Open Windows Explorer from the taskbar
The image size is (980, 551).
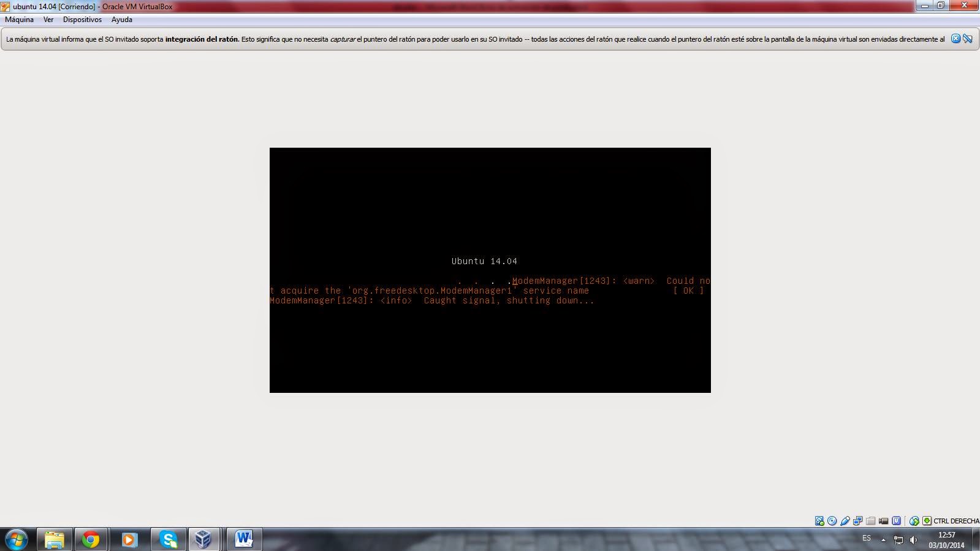click(x=55, y=539)
